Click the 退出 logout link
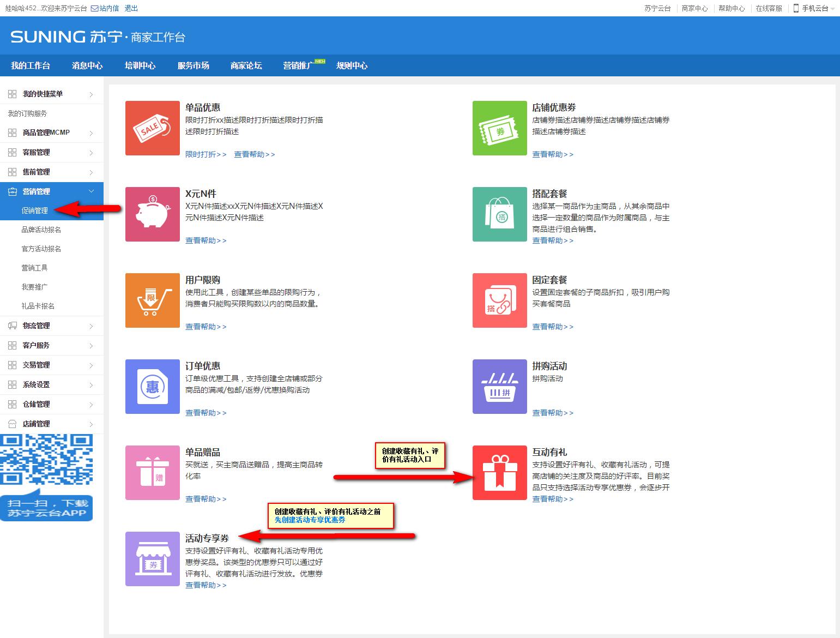840x638 pixels. click(131, 8)
